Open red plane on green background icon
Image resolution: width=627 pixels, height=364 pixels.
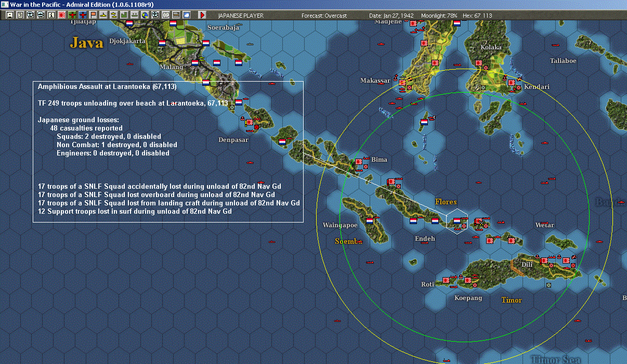(x=73, y=15)
